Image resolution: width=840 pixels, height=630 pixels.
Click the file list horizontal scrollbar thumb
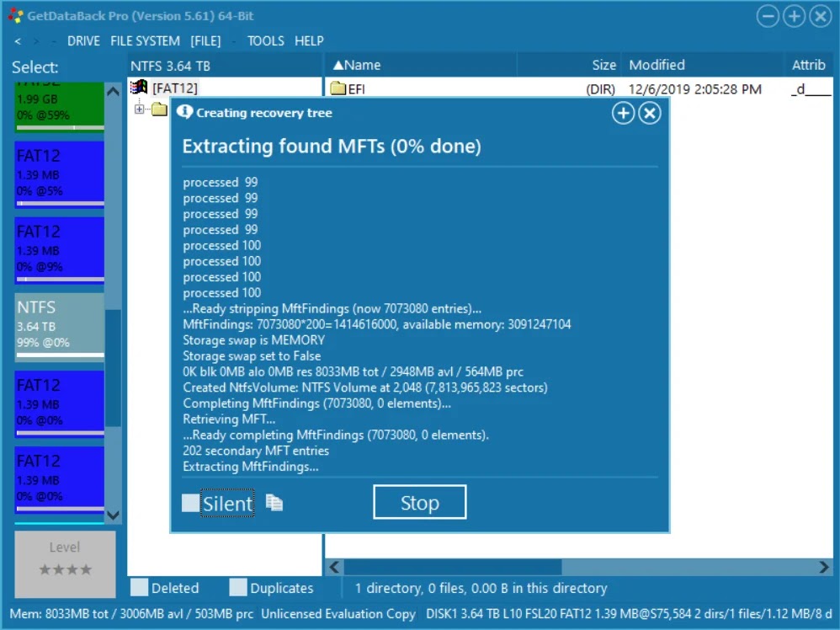pyautogui.click(x=453, y=568)
